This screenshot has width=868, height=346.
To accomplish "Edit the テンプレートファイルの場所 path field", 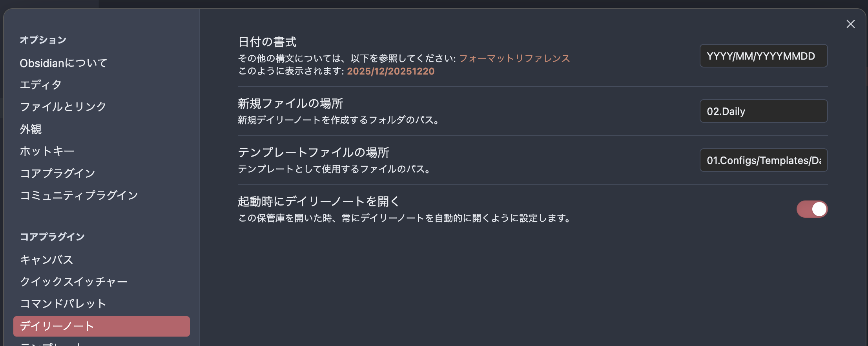I will (763, 160).
